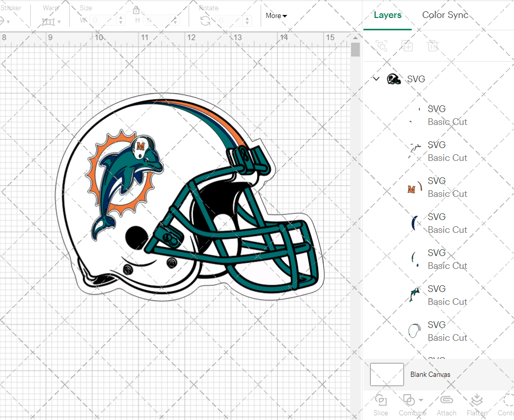
Task: Click the Delete trash icon in Layers panel
Action: [x=433, y=46]
